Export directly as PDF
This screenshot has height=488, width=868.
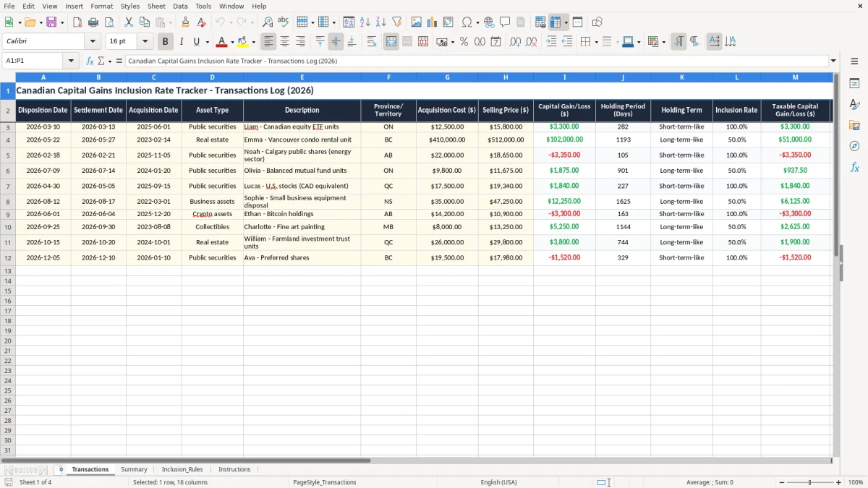tap(77, 22)
